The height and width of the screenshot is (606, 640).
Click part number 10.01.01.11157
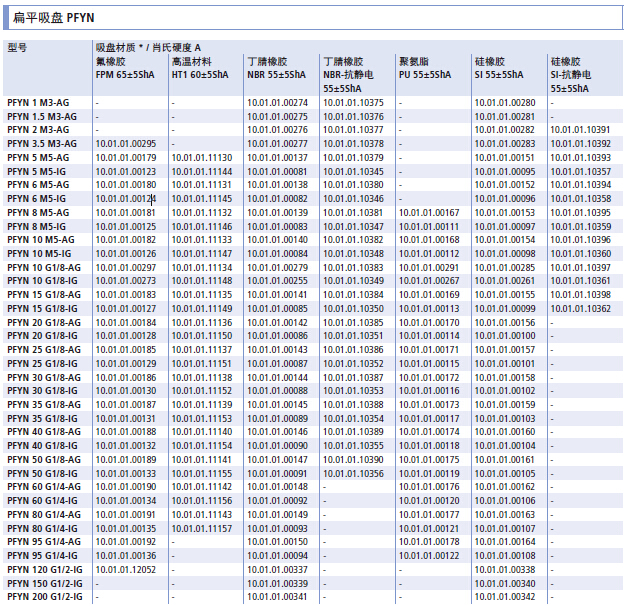point(202,528)
